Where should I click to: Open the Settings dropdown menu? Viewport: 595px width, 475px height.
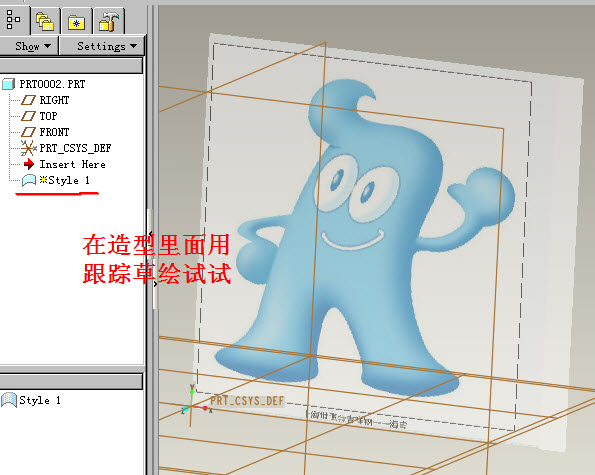(x=102, y=46)
